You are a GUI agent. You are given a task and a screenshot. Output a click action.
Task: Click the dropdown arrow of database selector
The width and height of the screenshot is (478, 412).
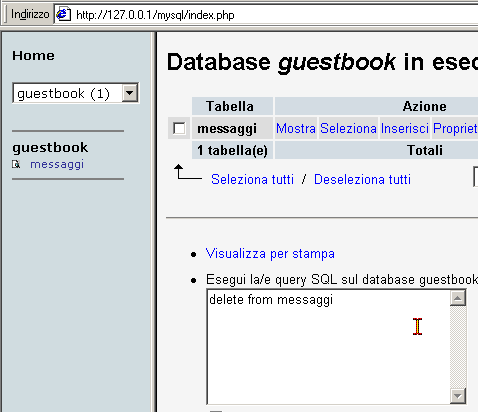[x=130, y=93]
